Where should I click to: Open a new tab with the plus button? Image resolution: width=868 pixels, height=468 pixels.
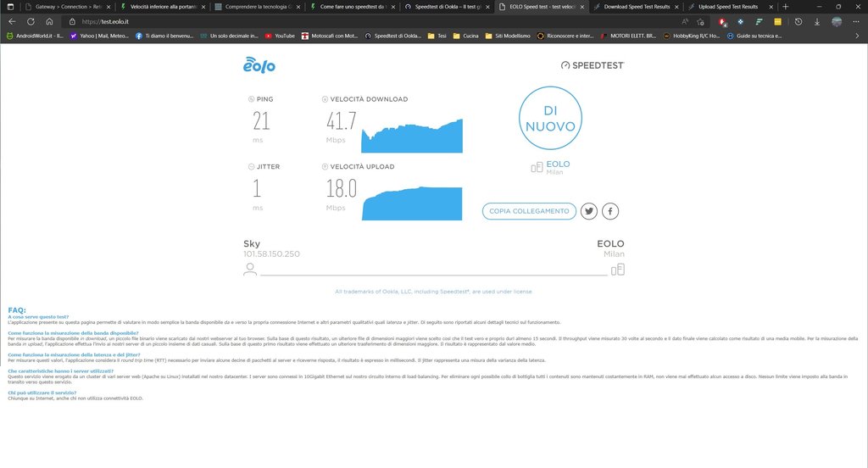[785, 7]
